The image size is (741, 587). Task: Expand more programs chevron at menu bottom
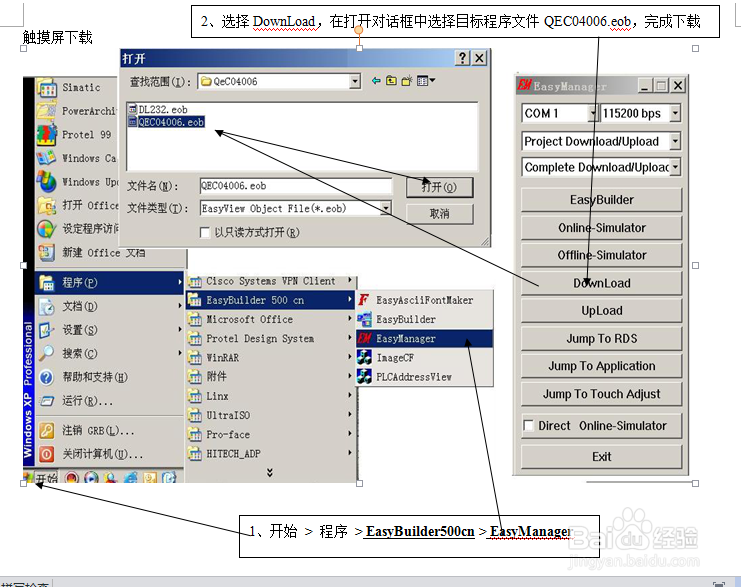tap(270, 472)
